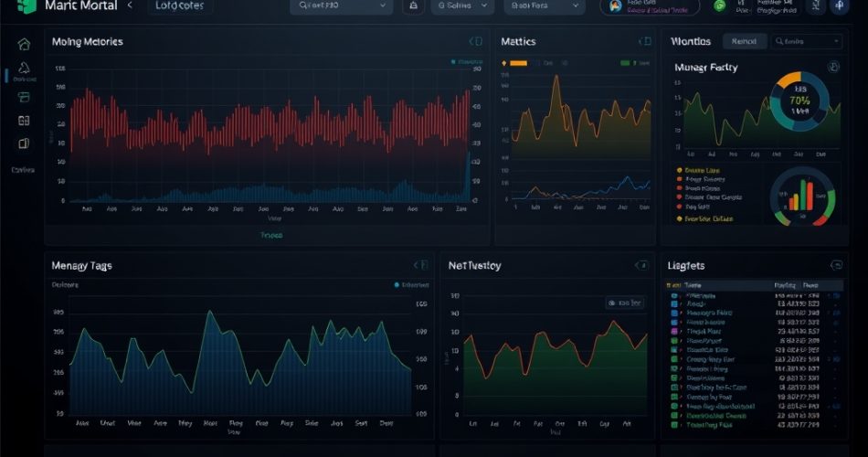868x457 pixels.
Task: Click the Mureqr Fertry title
Action: tap(705, 68)
